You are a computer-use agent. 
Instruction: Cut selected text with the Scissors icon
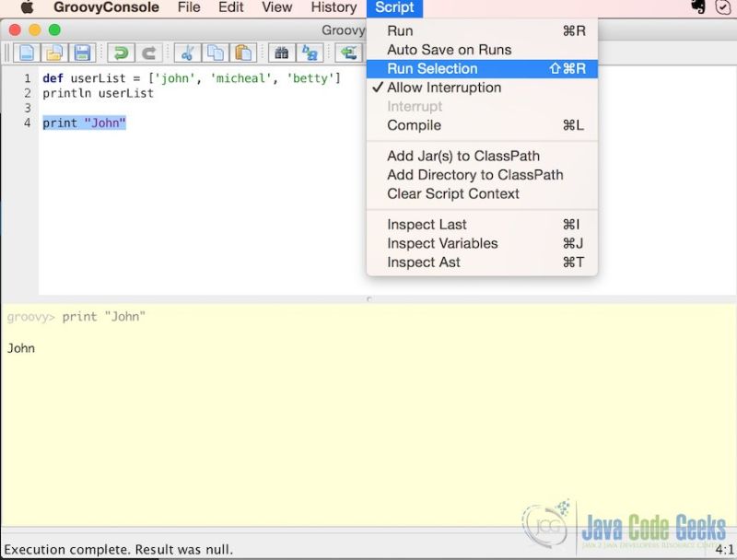coord(188,52)
